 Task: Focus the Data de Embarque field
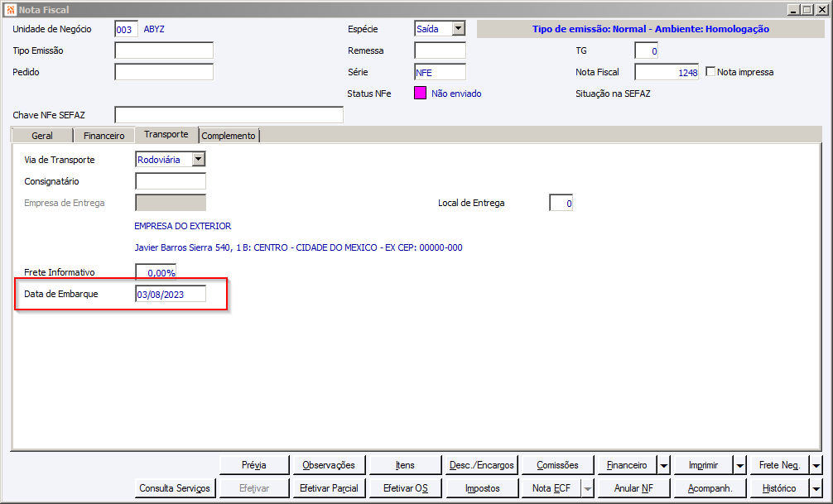[x=171, y=295]
